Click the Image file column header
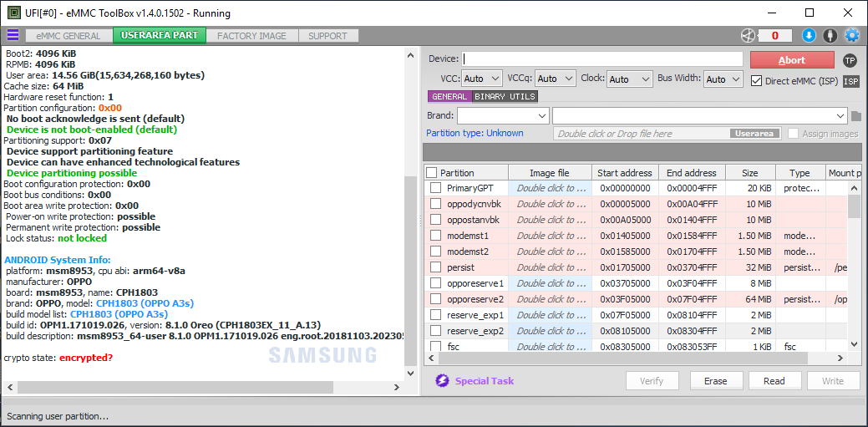868x427 pixels. pyautogui.click(x=550, y=173)
